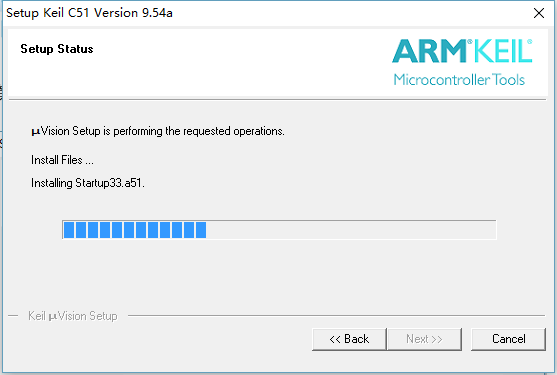557x375 pixels.
Task: Cancel the Keil C51 installation
Action: [508, 339]
